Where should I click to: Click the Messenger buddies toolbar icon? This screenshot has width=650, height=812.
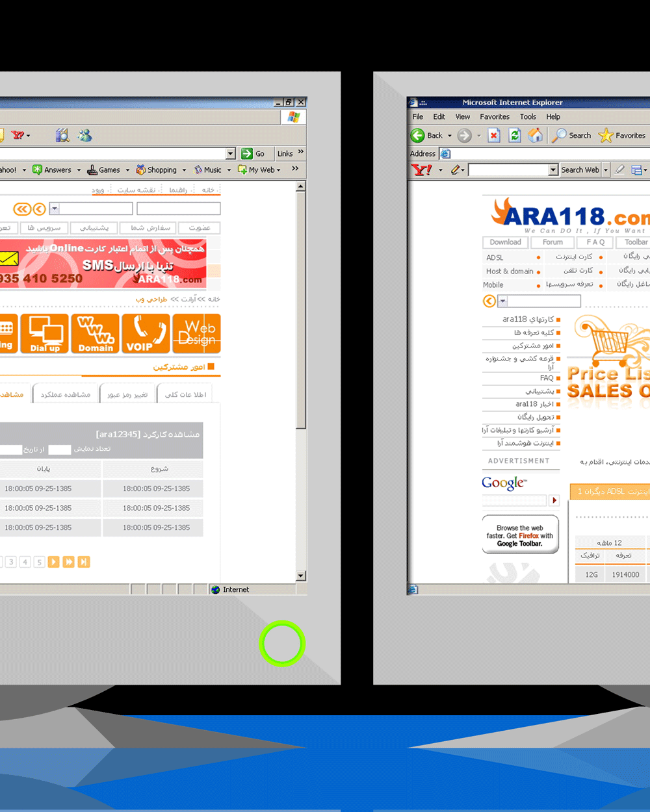[84, 135]
